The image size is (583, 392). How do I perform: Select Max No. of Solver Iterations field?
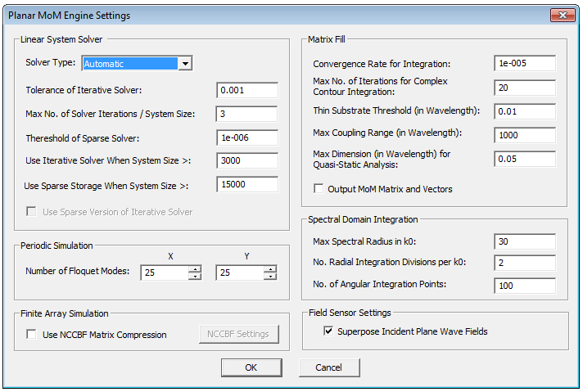point(247,114)
